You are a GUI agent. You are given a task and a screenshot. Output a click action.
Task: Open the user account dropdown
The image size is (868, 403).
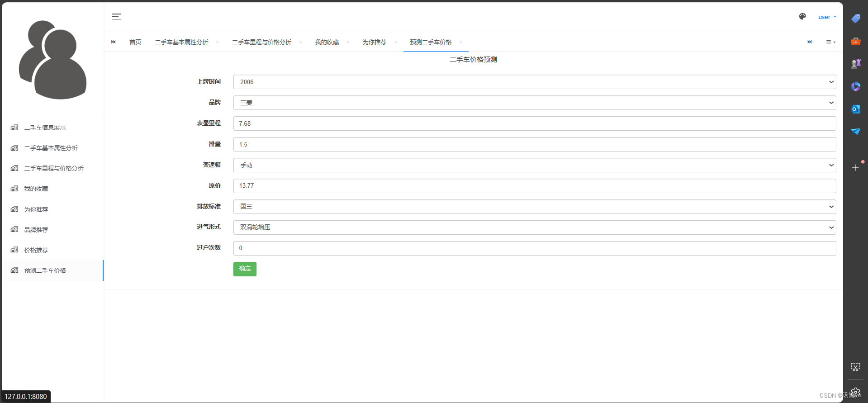827,17
